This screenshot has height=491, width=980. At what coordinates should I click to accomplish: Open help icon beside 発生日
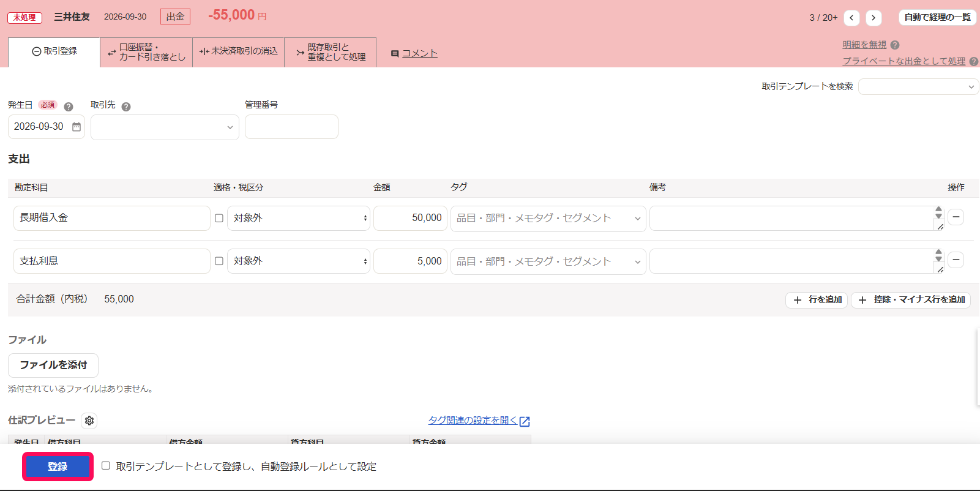click(69, 107)
